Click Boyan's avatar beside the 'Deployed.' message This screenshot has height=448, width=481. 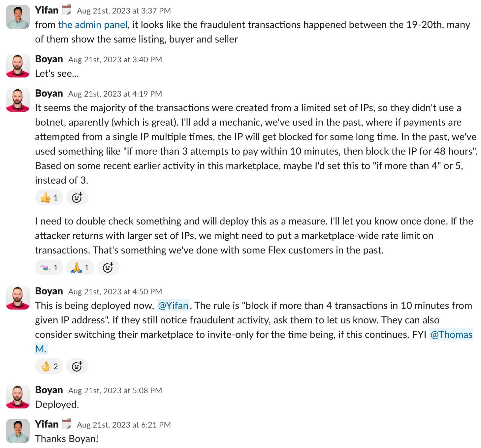(x=17, y=397)
